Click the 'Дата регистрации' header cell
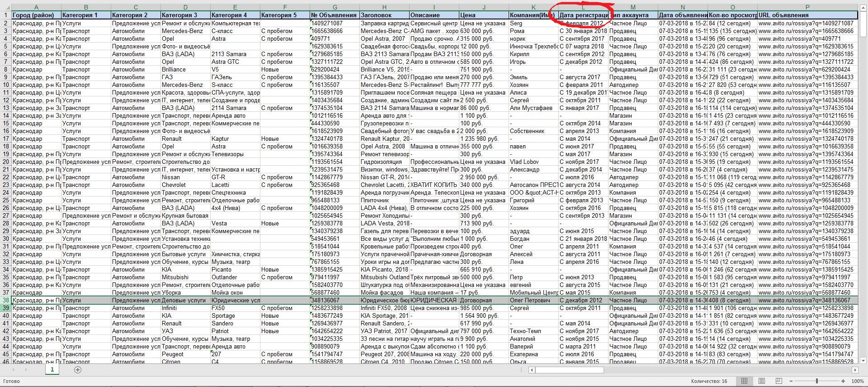 583,15
